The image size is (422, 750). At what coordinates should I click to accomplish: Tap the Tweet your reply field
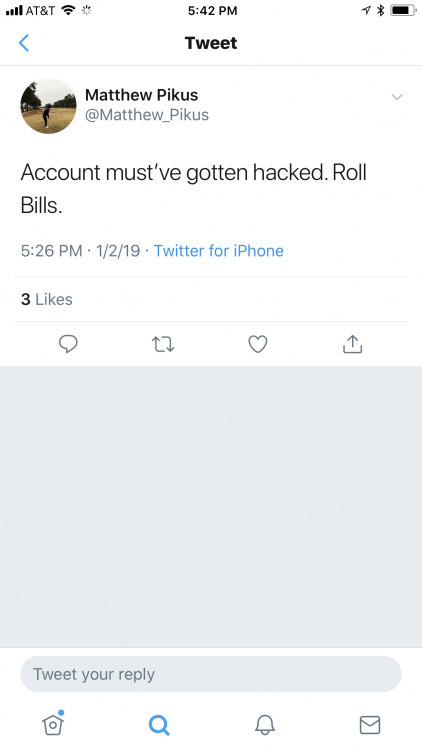(x=211, y=674)
